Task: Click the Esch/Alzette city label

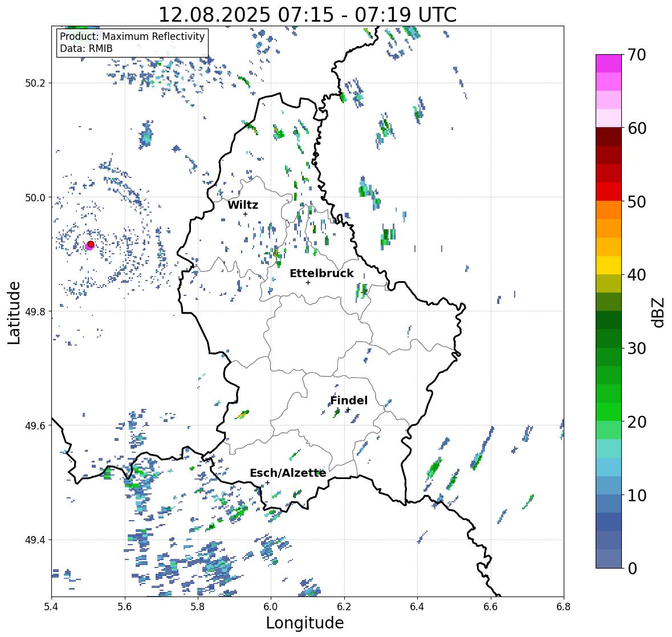Action: (288, 473)
